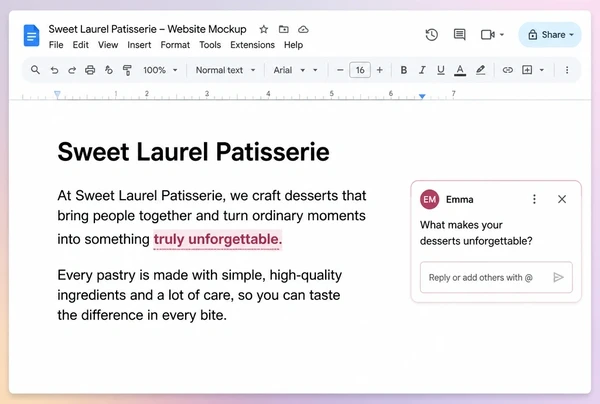Expand the video call options arrow
The height and width of the screenshot is (404, 600).
click(x=502, y=35)
